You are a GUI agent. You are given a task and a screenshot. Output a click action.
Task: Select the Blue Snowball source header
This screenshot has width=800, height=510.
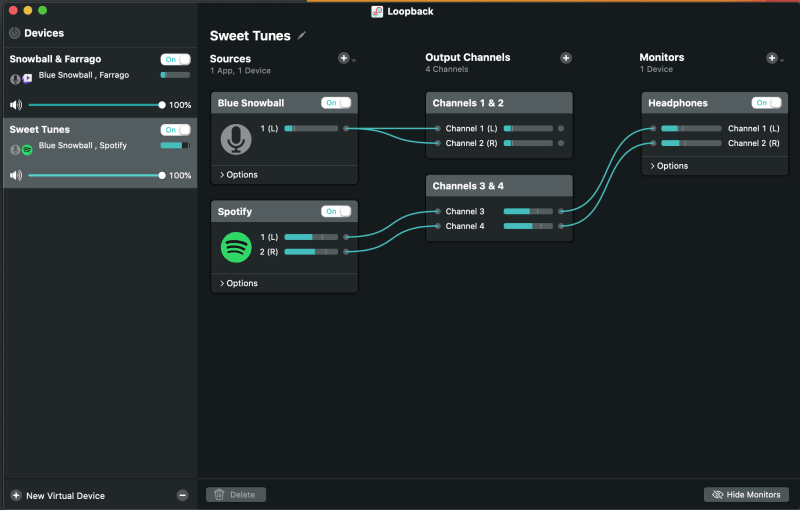point(284,103)
